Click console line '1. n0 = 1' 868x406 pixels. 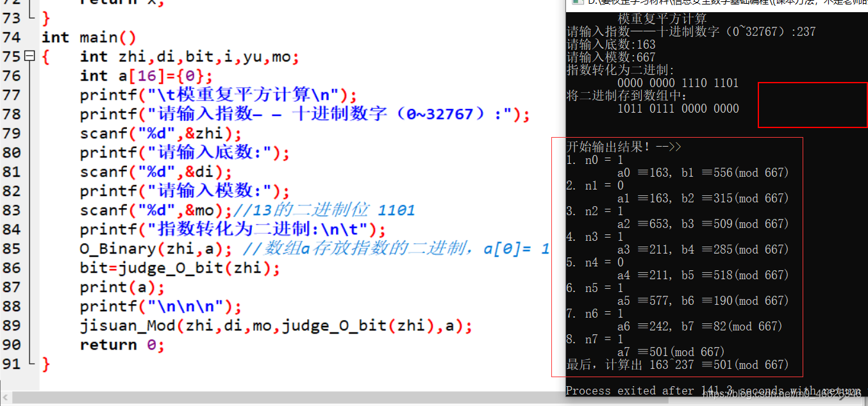[595, 159]
